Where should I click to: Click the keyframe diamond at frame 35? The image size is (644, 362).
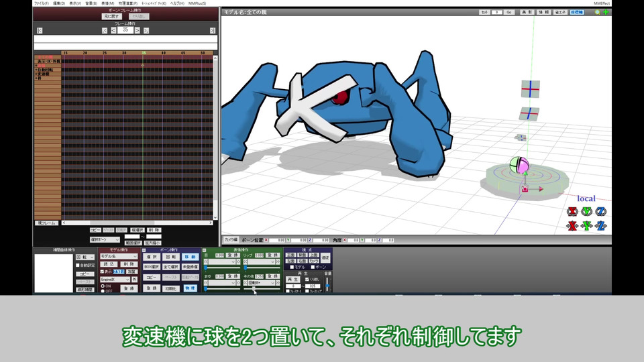tap(143, 65)
